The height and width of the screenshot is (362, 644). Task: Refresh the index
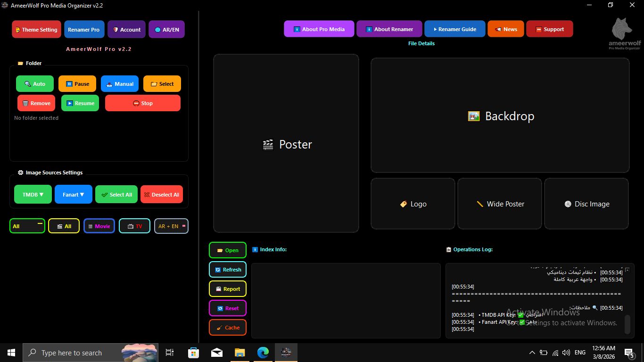228,270
